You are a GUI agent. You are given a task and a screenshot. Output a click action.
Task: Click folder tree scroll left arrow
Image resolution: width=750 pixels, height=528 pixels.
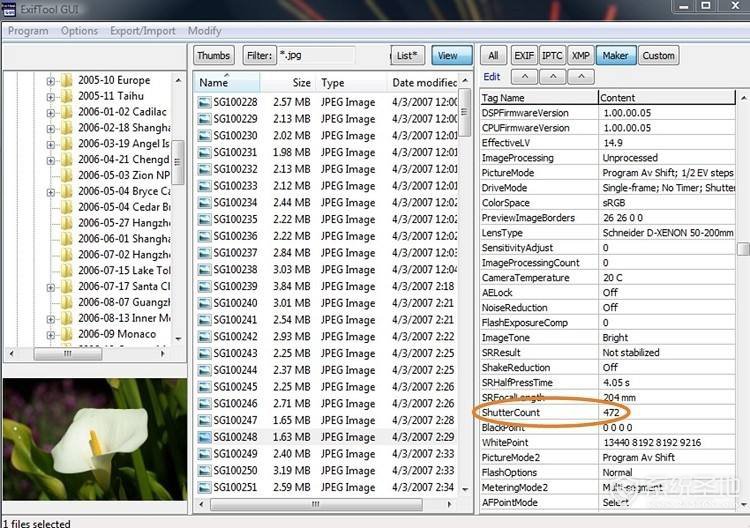click(x=11, y=354)
